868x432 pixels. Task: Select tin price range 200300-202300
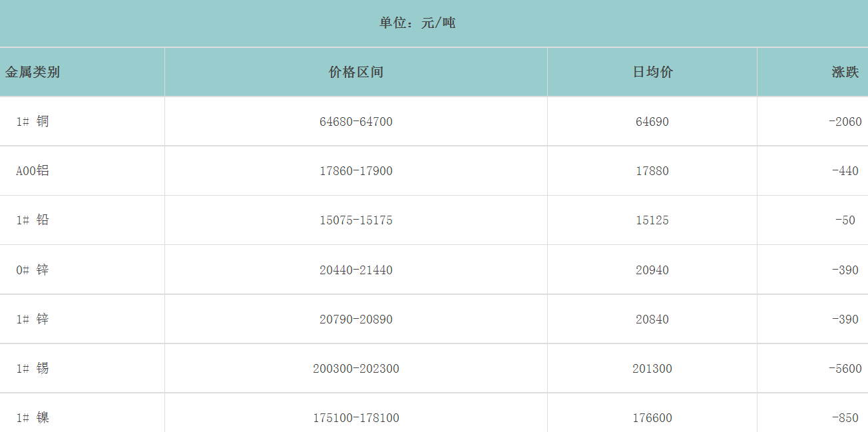(356, 369)
